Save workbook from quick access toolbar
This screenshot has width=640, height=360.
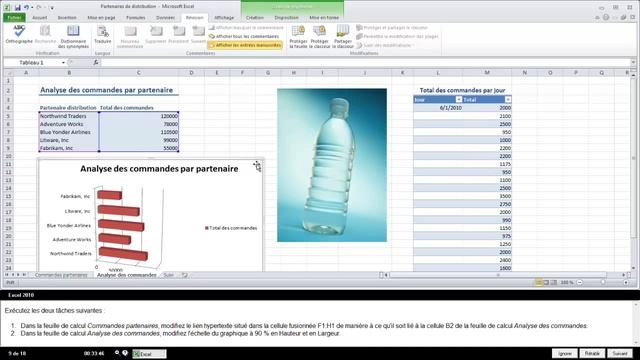pos(18,7)
